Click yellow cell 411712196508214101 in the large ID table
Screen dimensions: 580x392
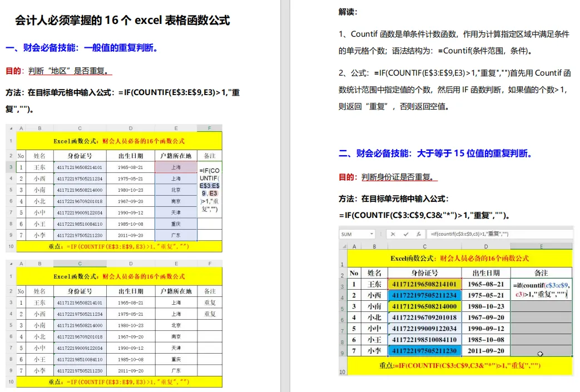(x=424, y=284)
